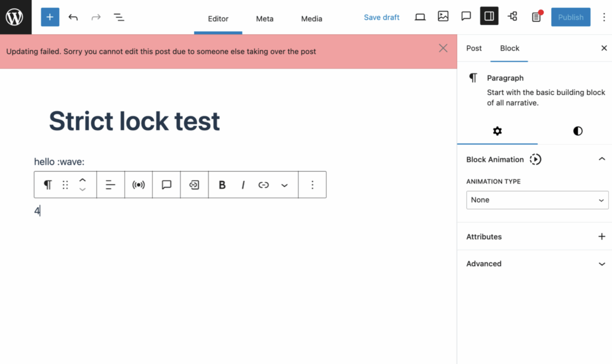Open the Animation Type dropdown
This screenshot has height=364, width=612.
537,200
